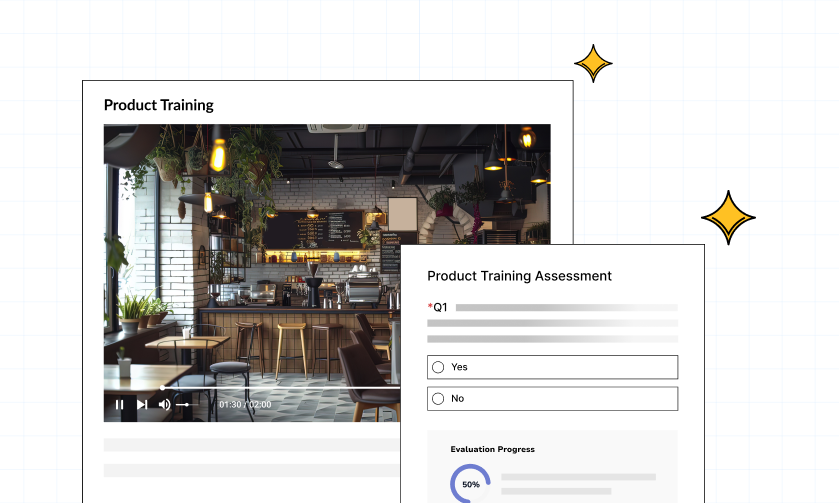
Task: Click the 50% evaluation progress ring
Action: [470, 484]
